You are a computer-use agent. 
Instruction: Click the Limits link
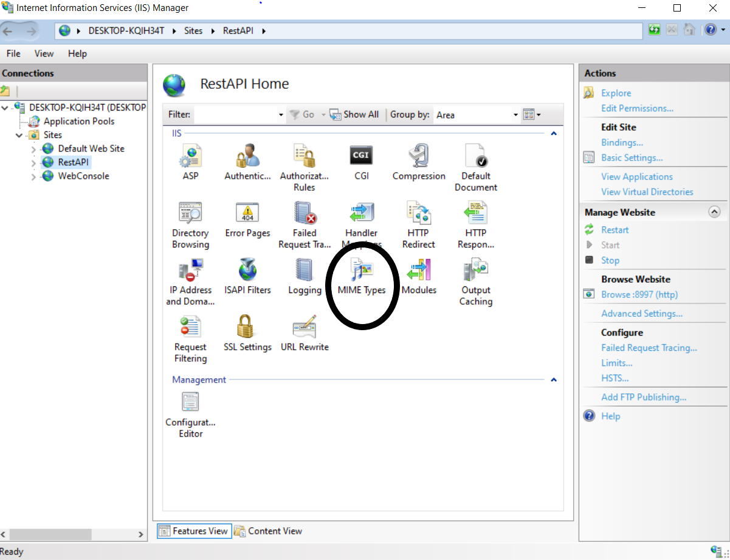[x=617, y=363]
